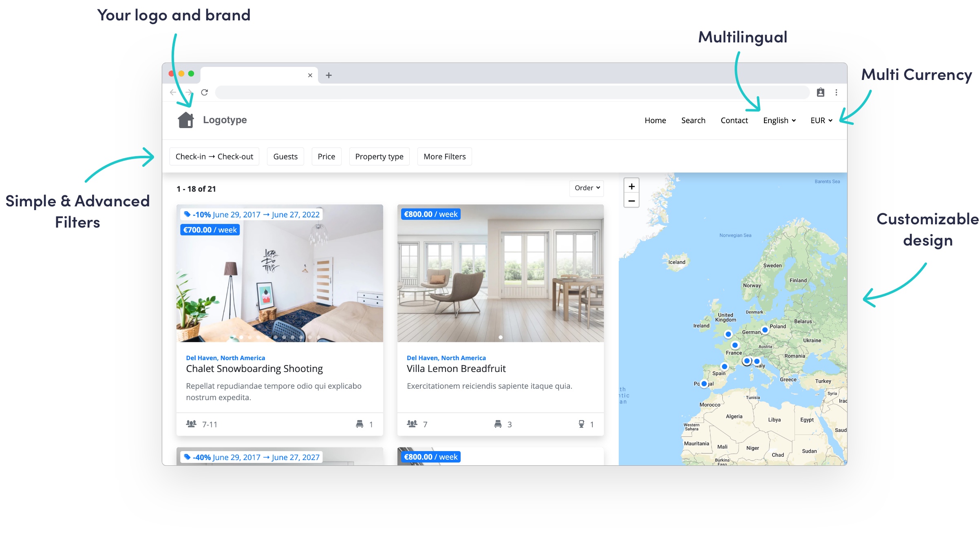Click the Chalet card 7-11 guests value

pos(210,425)
